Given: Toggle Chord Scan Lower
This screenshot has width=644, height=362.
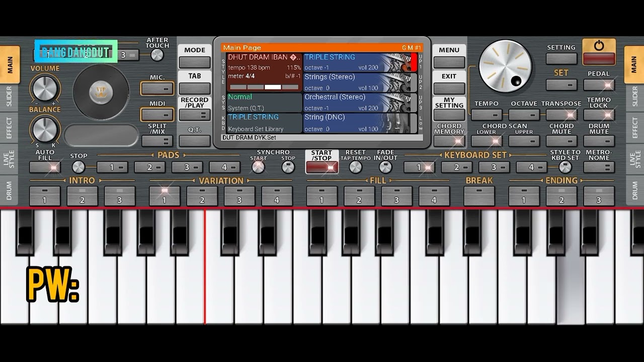Looking at the screenshot, I should [487, 141].
